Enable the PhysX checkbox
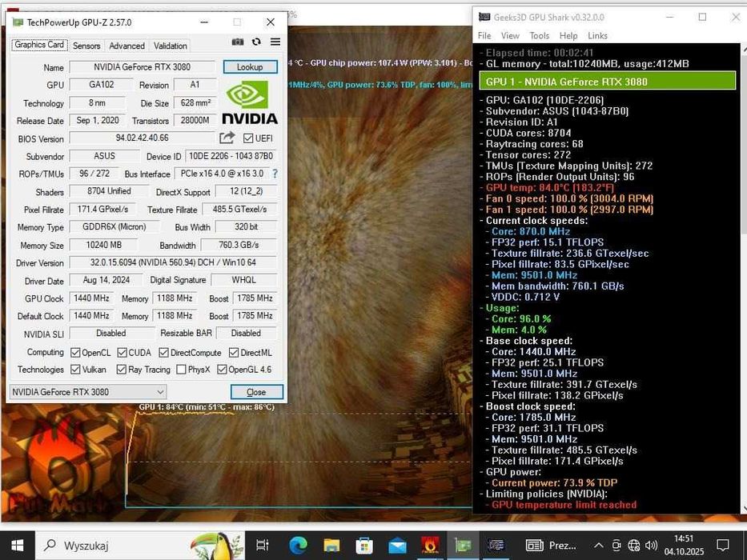The height and width of the screenshot is (560, 747). [x=181, y=370]
